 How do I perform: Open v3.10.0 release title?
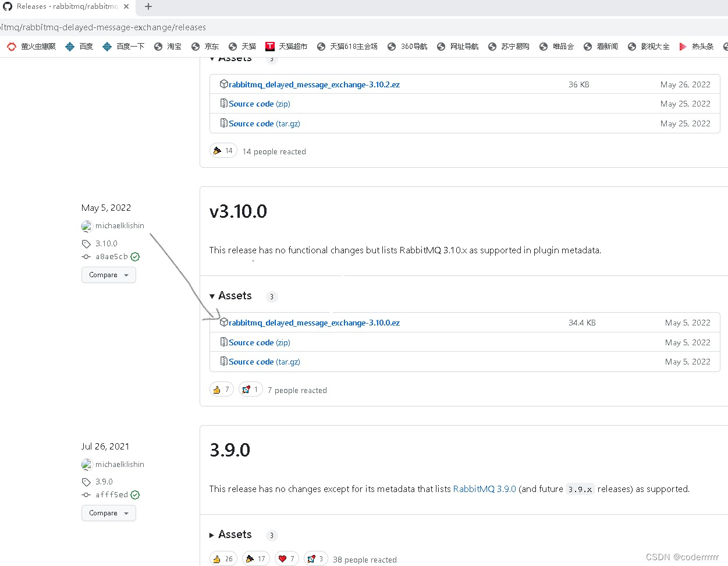click(x=238, y=211)
